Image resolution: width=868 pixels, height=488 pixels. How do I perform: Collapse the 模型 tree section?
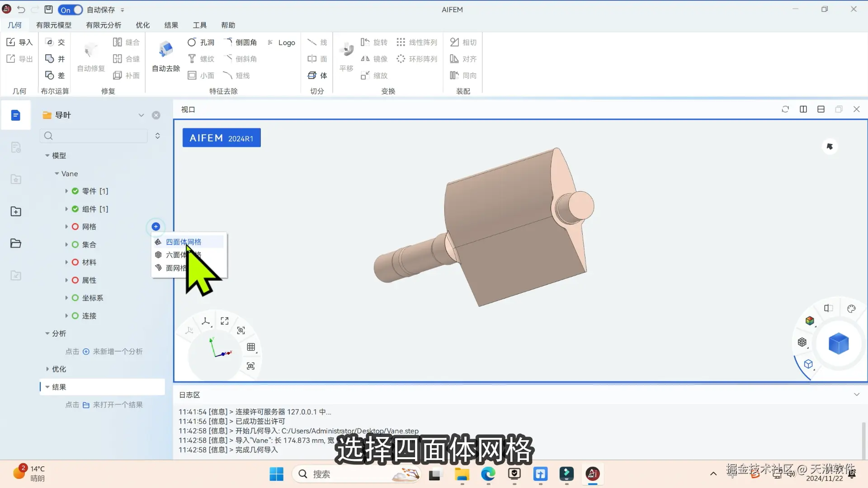pos(47,155)
